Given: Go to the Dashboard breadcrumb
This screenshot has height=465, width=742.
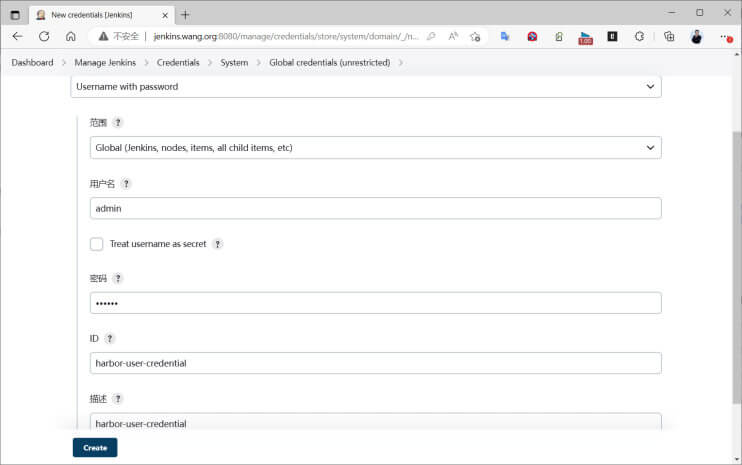Looking at the screenshot, I should (32, 62).
